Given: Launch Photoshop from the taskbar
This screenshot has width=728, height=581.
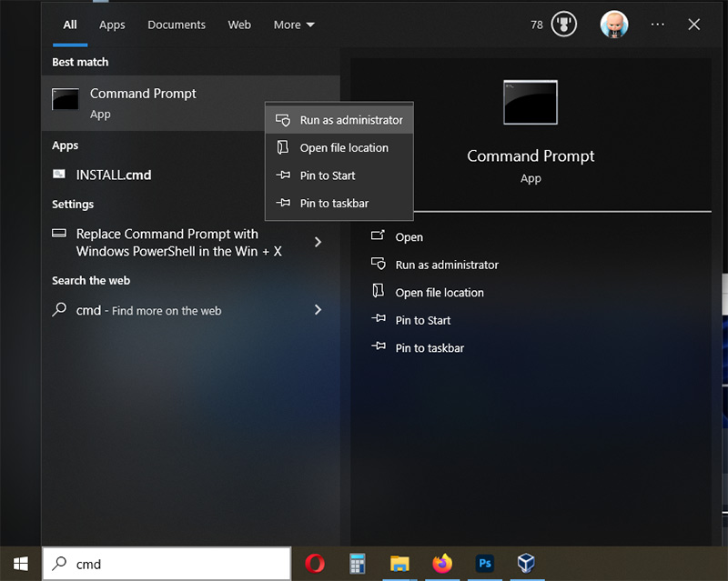Looking at the screenshot, I should [x=484, y=564].
